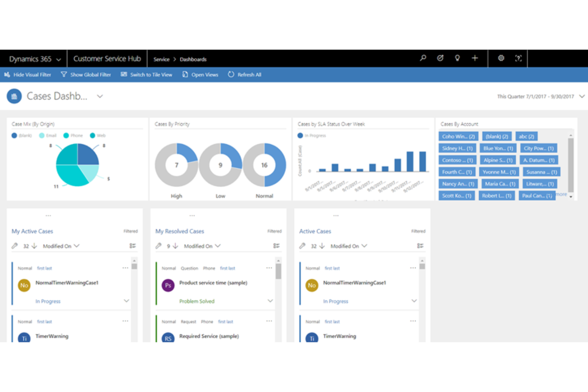The width and height of the screenshot is (588, 392).
Task: Open suggestions via the lightbulb icon
Action: point(457,58)
